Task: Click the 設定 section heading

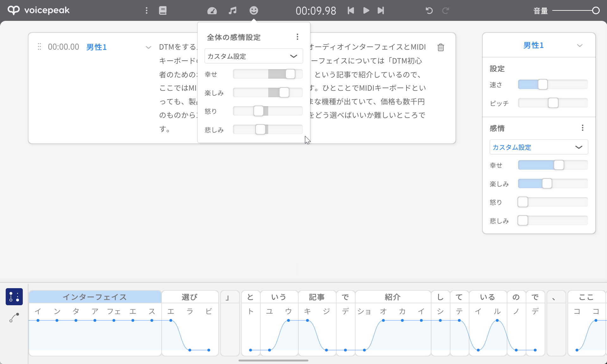Action: point(497,69)
